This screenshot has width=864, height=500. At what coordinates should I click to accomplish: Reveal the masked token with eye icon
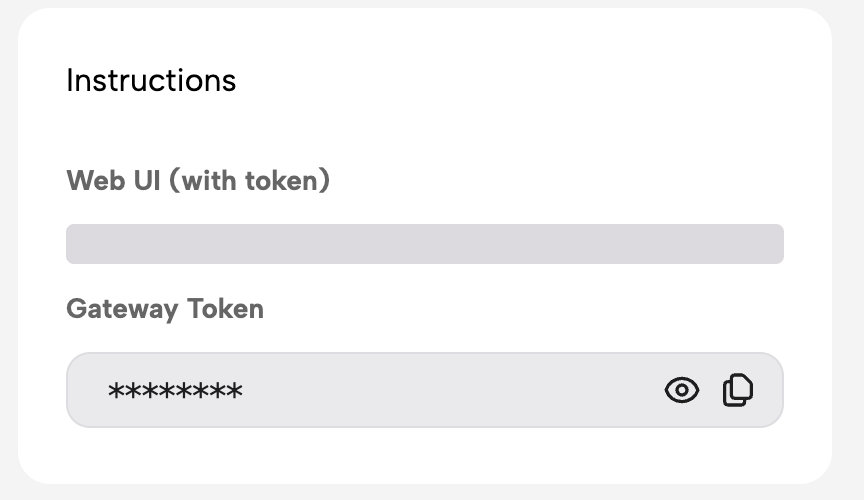(x=681, y=390)
